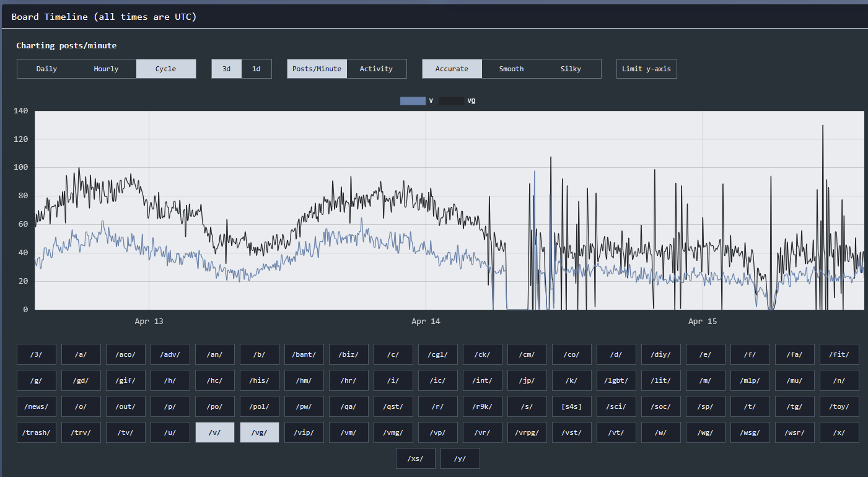Viewport: 868px width, 477px height.
Task: Add the /a/ board to chart
Action: [81, 354]
